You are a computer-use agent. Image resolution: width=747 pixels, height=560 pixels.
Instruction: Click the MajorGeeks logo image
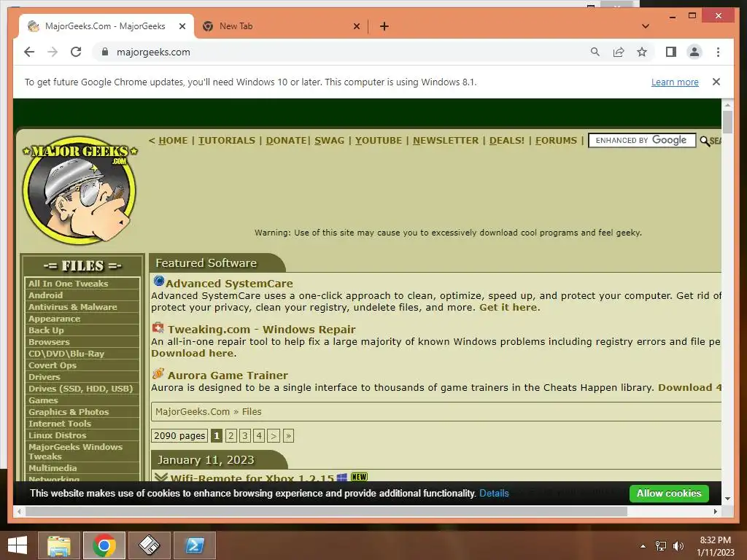[x=80, y=190]
